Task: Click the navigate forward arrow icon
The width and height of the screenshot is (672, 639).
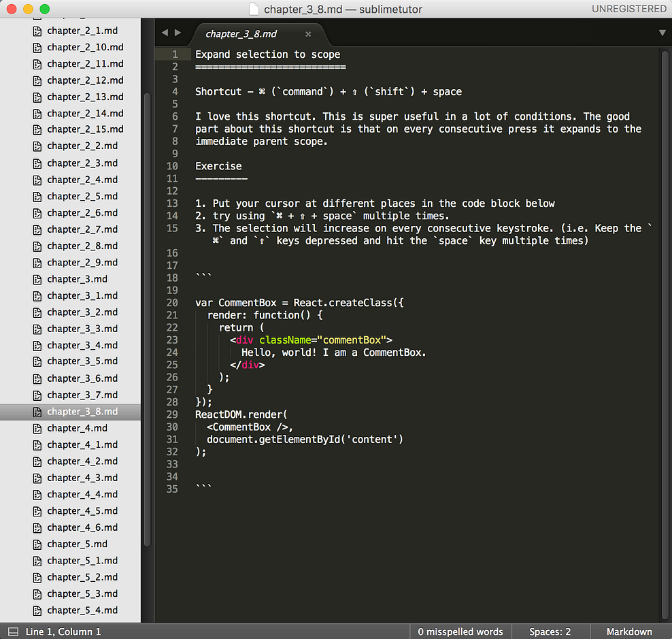Action: 178,32
